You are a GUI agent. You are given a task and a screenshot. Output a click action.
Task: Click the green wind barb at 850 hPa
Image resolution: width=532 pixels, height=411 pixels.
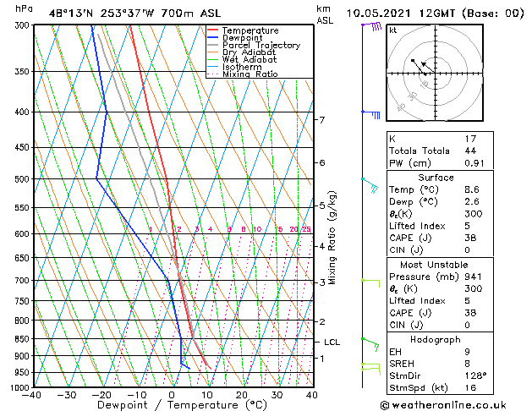point(370,344)
